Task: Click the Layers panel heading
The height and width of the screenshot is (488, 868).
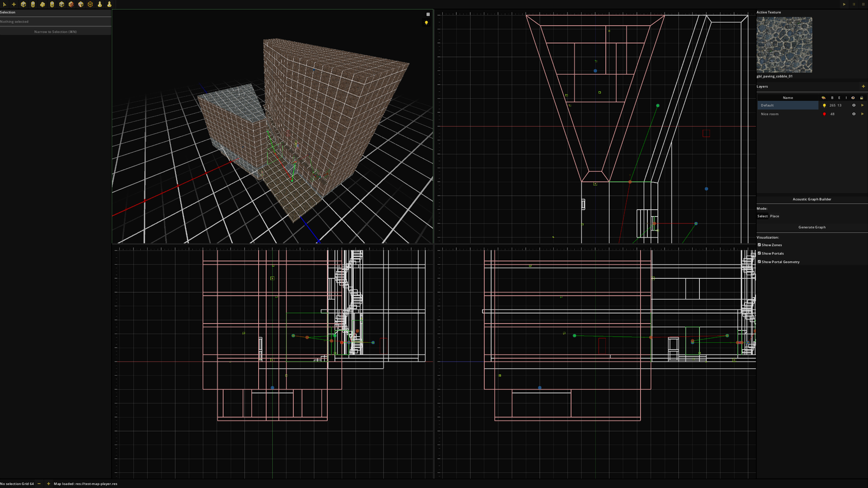Action: [x=762, y=86]
